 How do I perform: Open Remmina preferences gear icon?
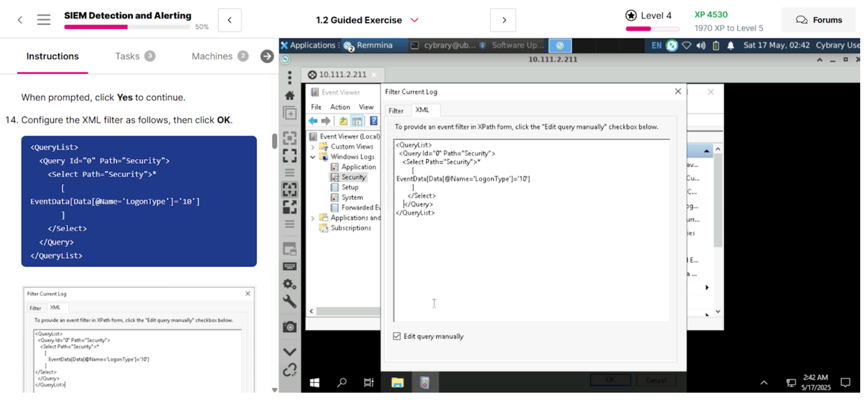pyautogui.click(x=290, y=283)
